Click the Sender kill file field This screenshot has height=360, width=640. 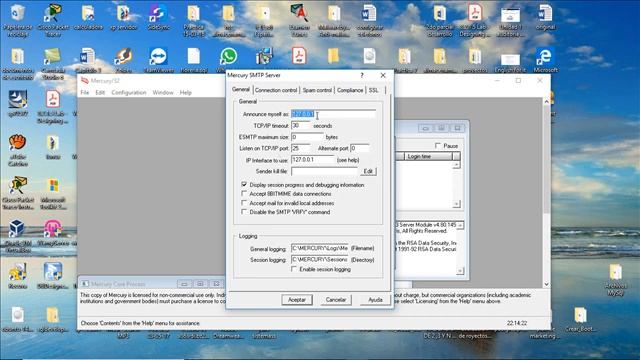324,171
